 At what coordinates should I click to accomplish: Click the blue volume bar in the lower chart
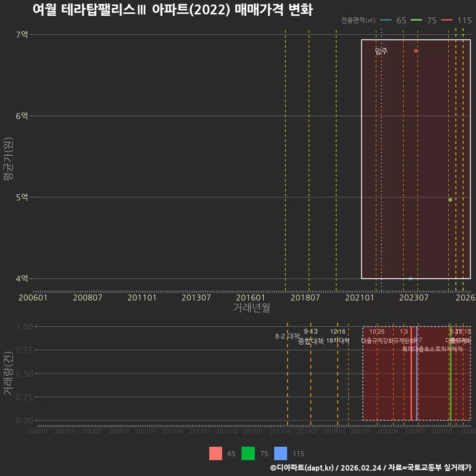coord(417,373)
